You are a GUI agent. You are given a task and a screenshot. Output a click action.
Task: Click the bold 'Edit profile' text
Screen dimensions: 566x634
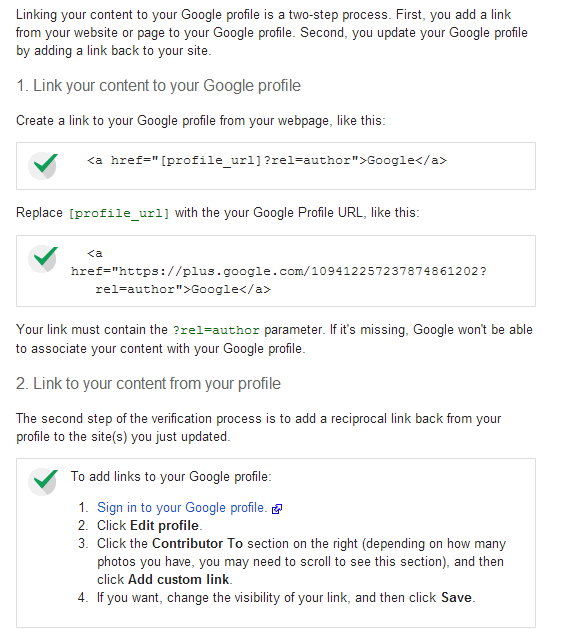pos(165,526)
